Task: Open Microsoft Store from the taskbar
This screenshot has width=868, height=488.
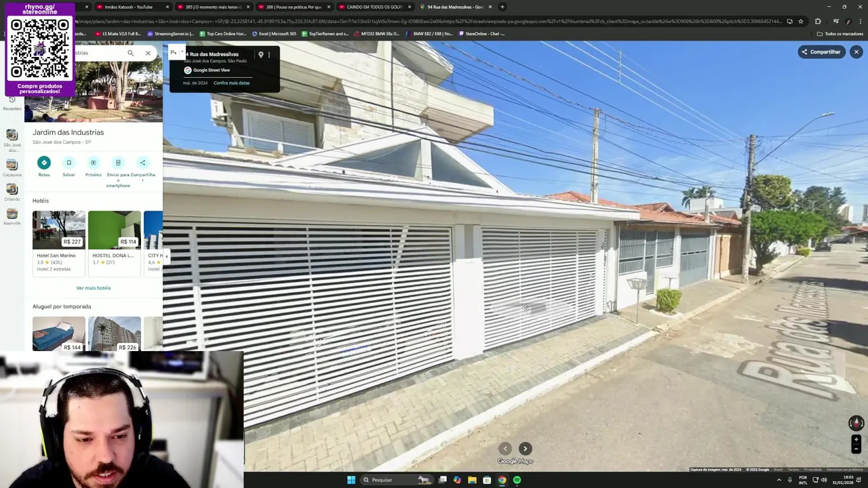Action: pyautogui.click(x=487, y=480)
